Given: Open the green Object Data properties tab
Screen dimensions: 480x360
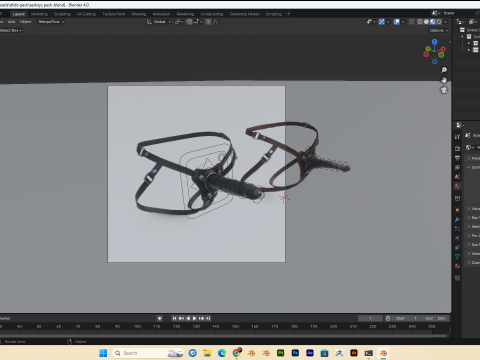Looking at the screenshot, I should point(457,256).
